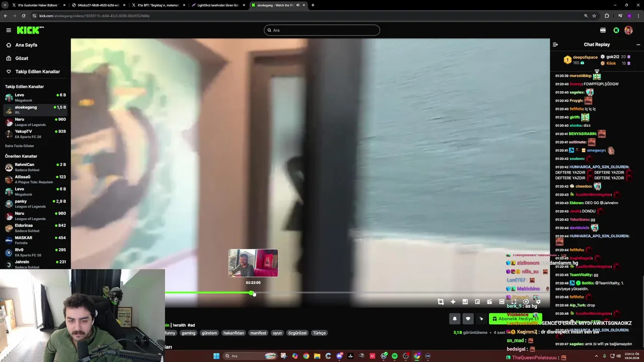Click deepofspace top gifter entry
Screen dimensions: 644x362
pos(580,60)
